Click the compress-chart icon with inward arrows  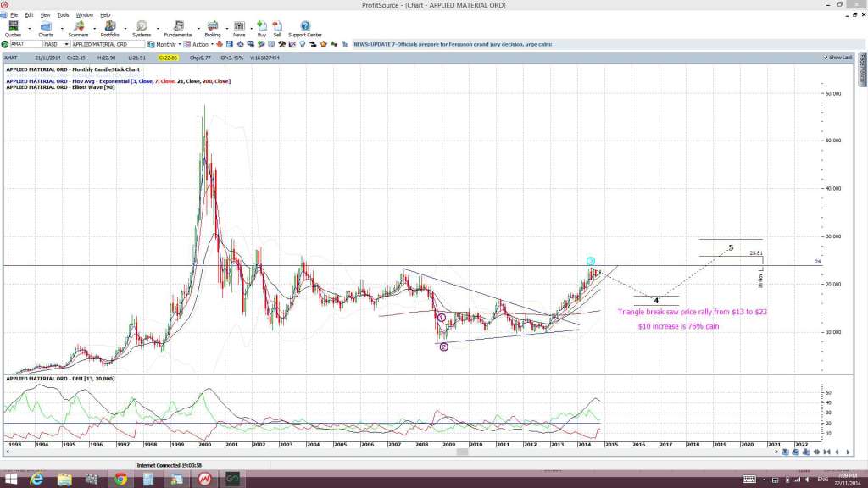click(826, 452)
